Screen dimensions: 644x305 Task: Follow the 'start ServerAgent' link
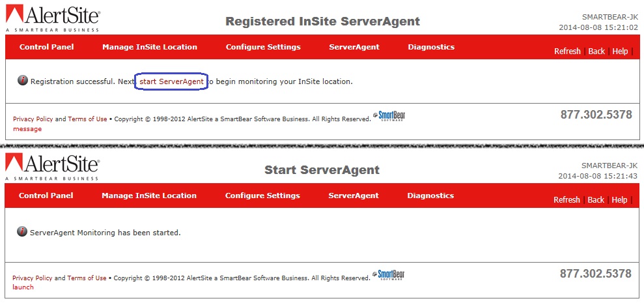coord(171,81)
